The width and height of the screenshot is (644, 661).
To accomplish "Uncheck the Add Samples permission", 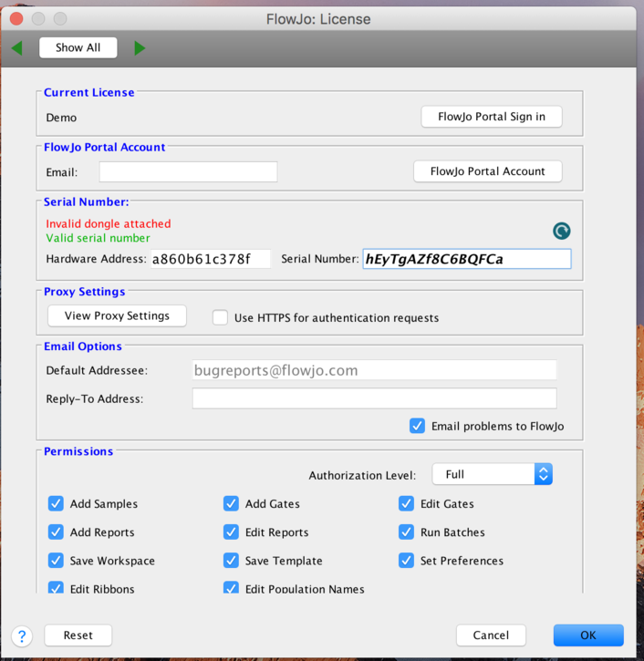I will [x=56, y=503].
